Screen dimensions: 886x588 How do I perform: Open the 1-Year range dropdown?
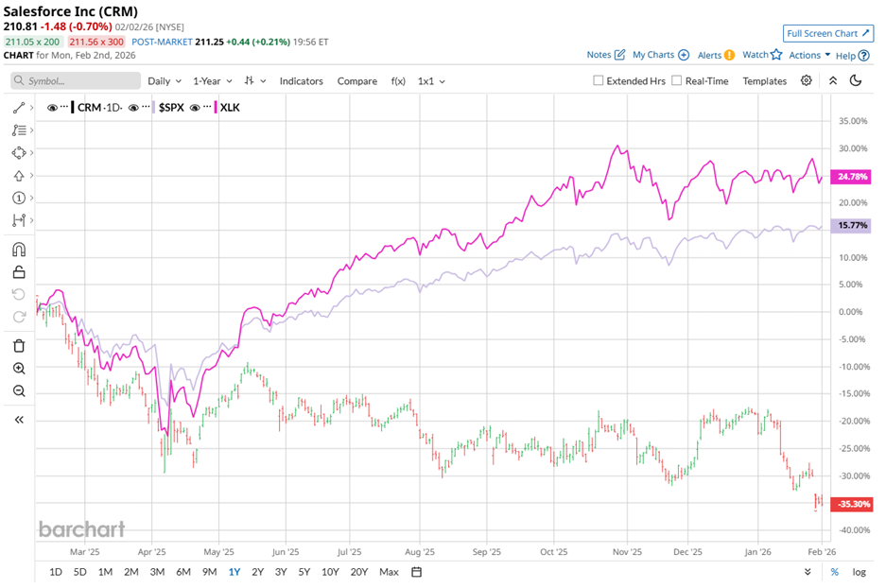coord(206,80)
